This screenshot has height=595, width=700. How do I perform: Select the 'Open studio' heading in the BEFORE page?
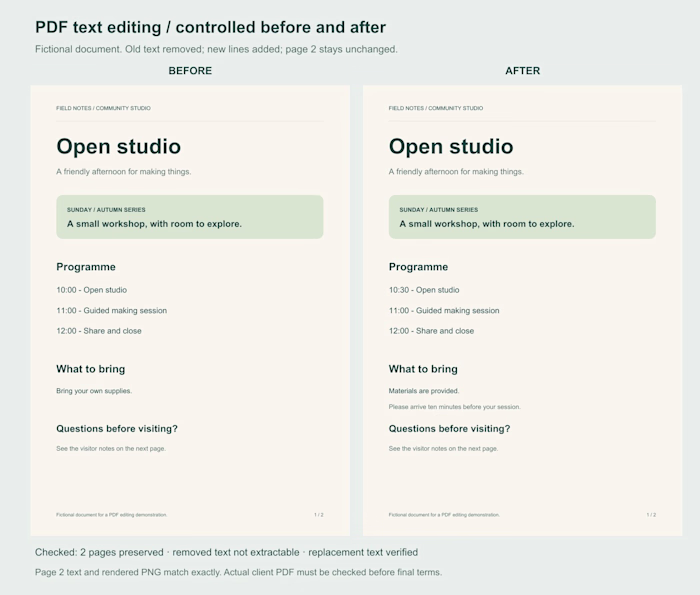point(119,146)
